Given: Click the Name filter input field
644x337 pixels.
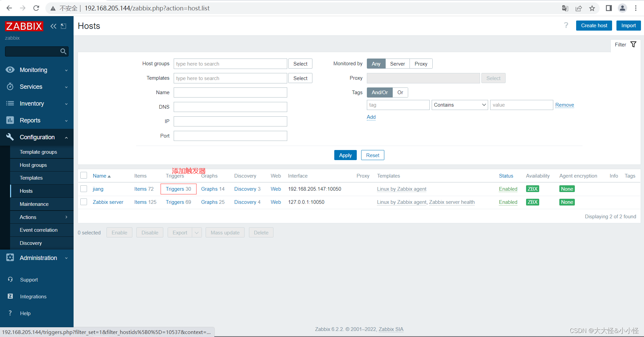Looking at the screenshot, I should (230, 92).
